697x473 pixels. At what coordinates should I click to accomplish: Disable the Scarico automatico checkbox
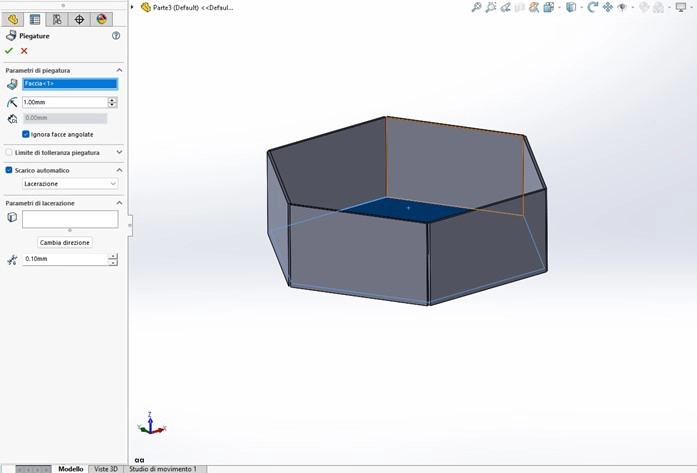coord(9,170)
